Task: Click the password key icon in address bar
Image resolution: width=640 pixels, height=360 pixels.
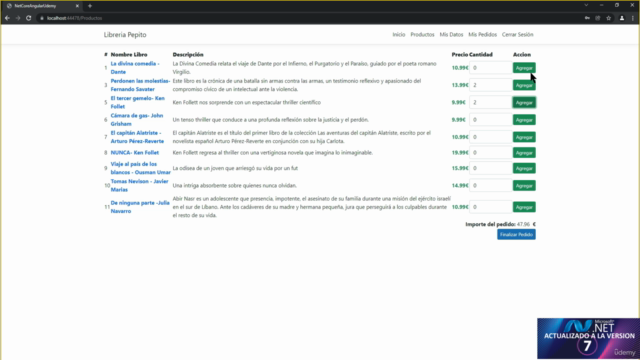Action: pyautogui.click(x=587, y=18)
